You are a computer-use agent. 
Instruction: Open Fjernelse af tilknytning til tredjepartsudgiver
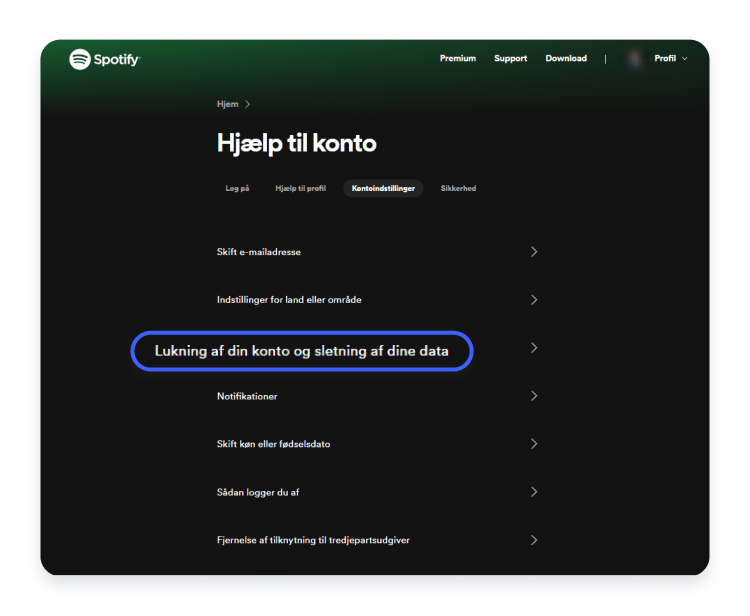point(313,540)
